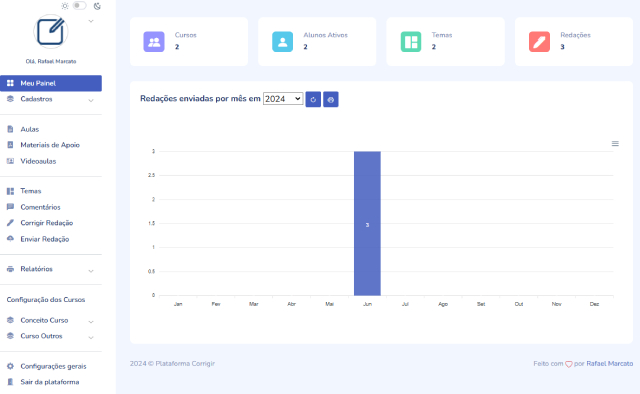
Task: Expand the Relatórios chevron
Action: point(91,271)
